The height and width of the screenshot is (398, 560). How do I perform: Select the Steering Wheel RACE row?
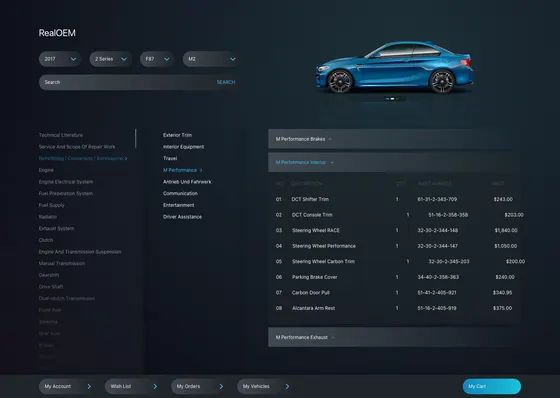[396, 230]
